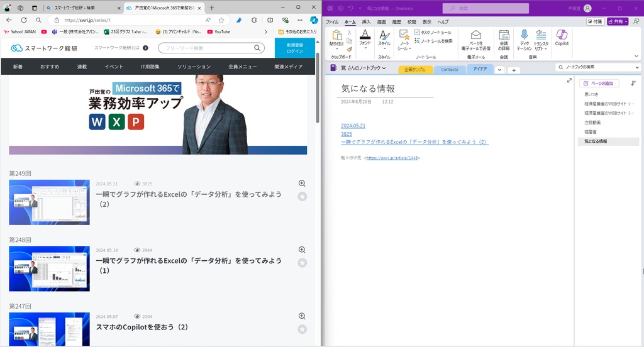Viewport: 644px width, 347px height.
Task: Open Edge vertical tab actions icon
Action: pyautogui.click(x=35, y=8)
